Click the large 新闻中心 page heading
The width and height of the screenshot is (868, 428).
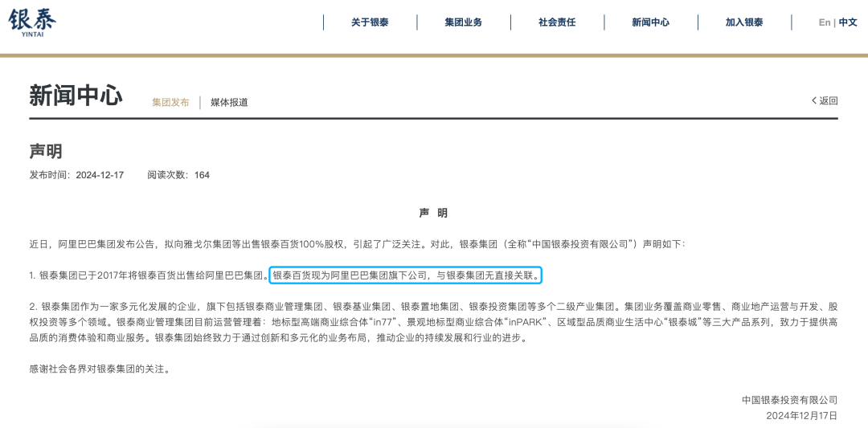[x=76, y=96]
